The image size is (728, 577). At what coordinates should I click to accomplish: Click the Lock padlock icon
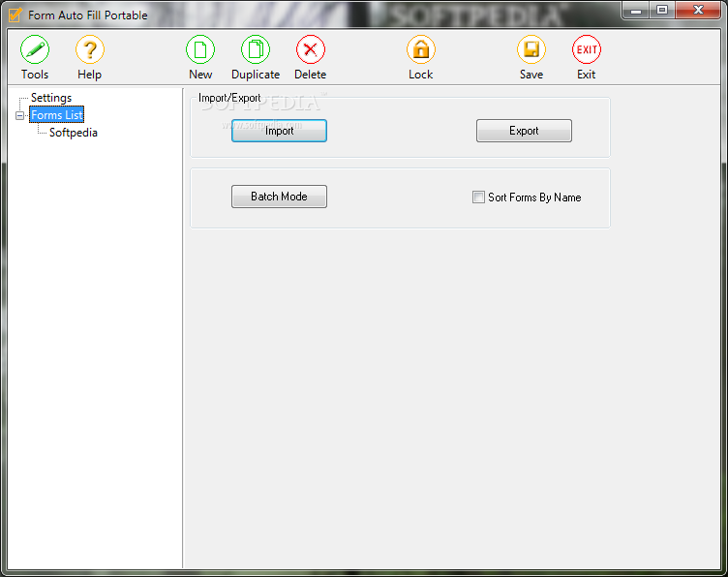tap(421, 49)
